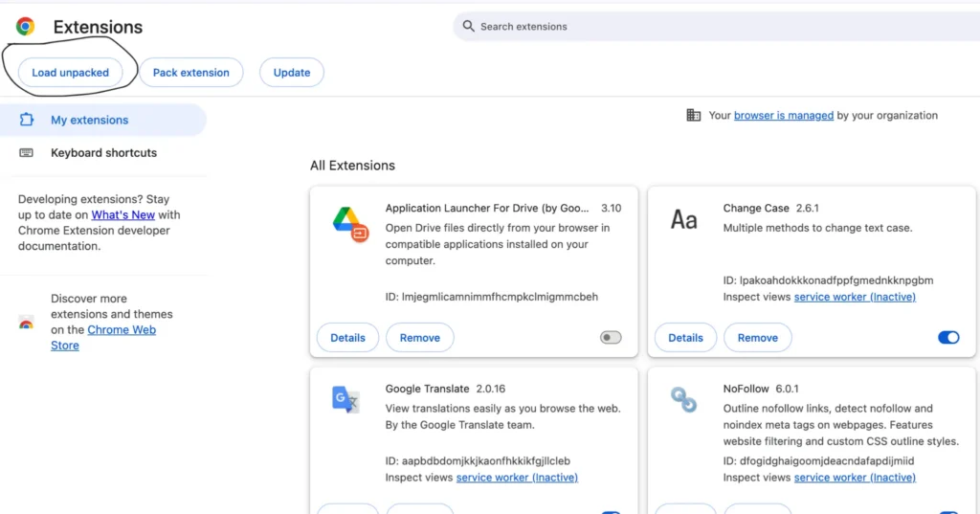Focus the Search extensions field

pos(716,26)
